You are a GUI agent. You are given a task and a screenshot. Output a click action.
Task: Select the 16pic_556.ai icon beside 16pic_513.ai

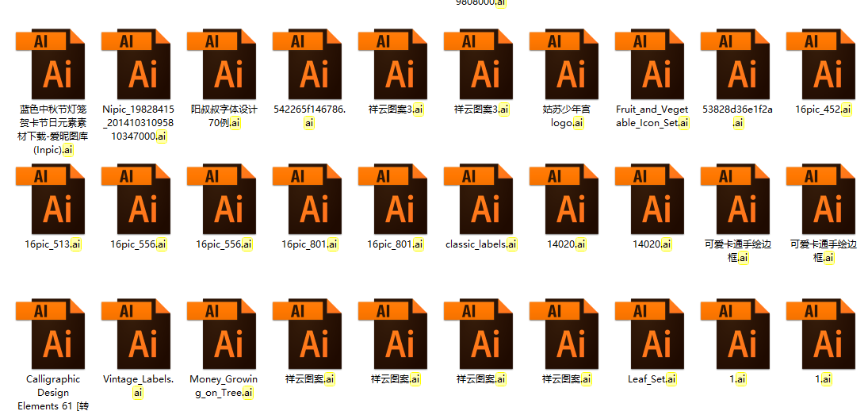click(x=136, y=199)
